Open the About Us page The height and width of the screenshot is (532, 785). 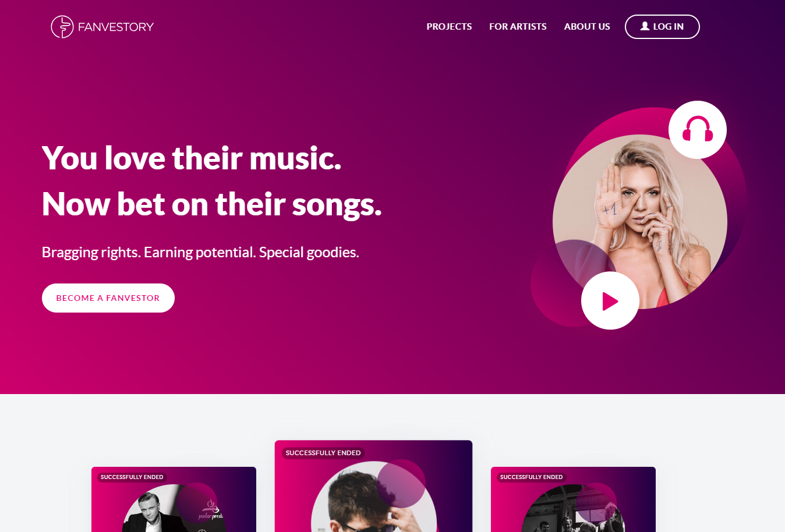pyautogui.click(x=587, y=27)
